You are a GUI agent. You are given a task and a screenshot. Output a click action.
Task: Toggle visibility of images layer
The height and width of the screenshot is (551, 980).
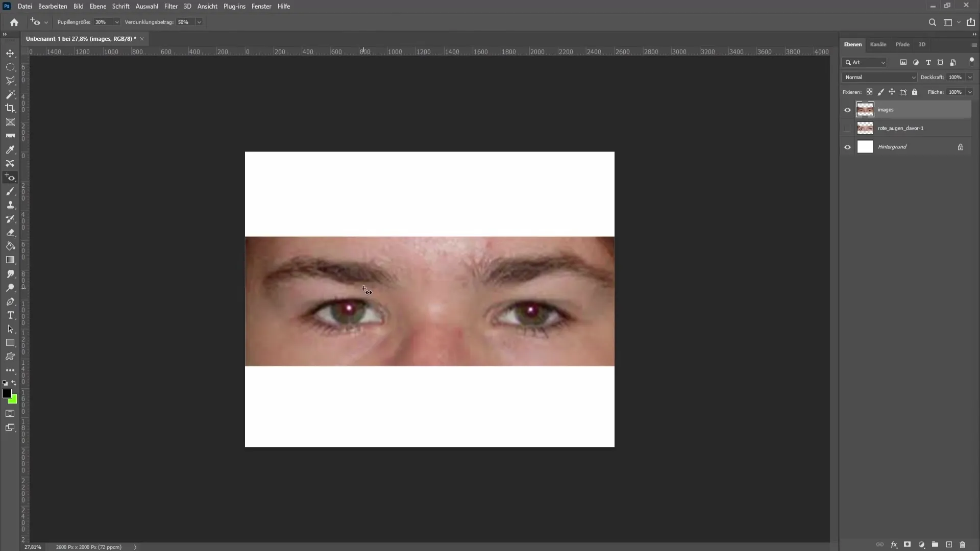click(847, 110)
